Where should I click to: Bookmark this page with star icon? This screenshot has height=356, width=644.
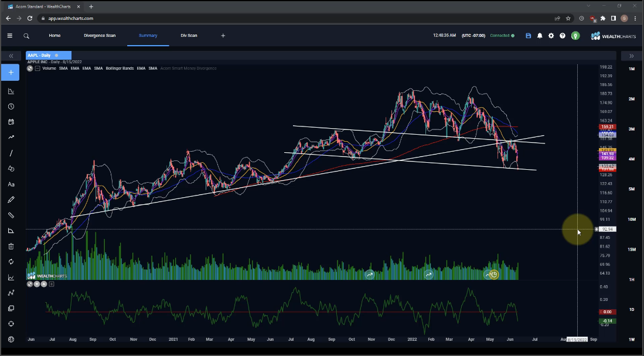pyautogui.click(x=568, y=19)
